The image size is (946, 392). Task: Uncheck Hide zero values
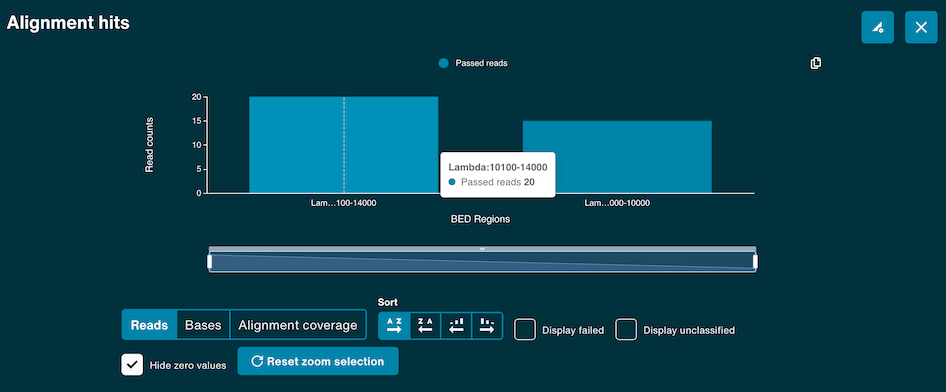tap(132, 365)
